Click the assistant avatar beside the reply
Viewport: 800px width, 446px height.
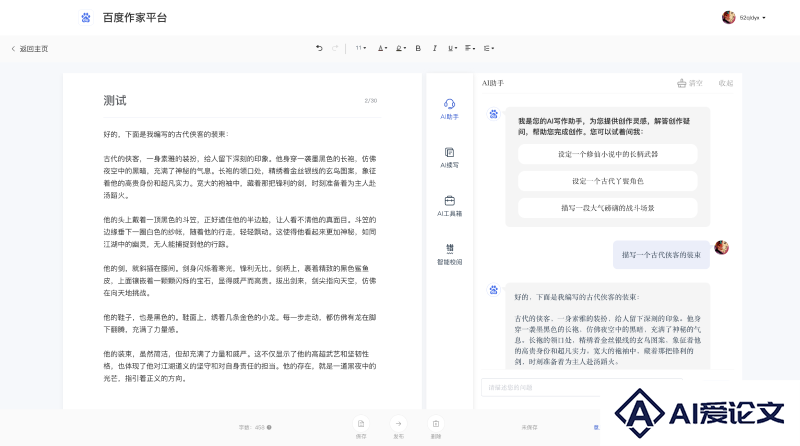(493, 290)
